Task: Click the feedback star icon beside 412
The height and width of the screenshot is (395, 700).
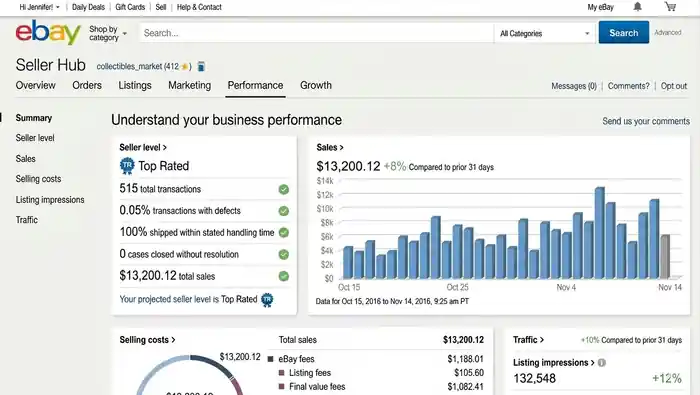Action: point(184,67)
